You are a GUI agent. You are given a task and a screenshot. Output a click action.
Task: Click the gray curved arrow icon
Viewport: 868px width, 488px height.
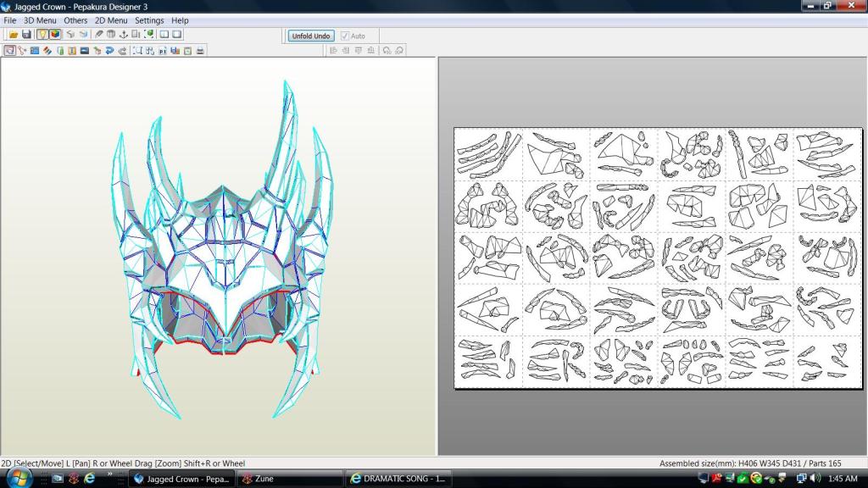(x=122, y=51)
